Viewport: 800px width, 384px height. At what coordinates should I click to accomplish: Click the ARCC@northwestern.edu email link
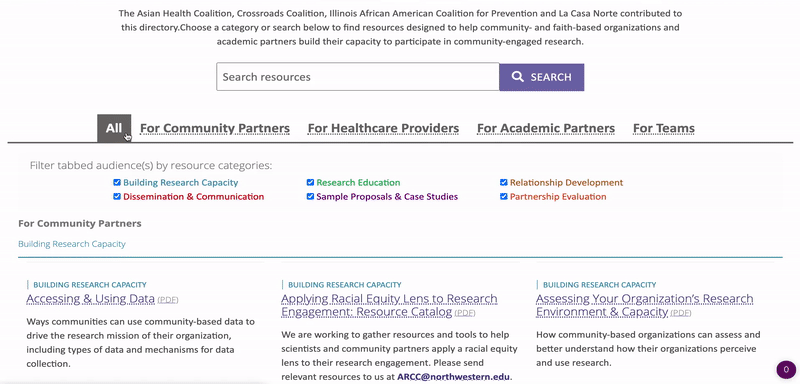[453, 377]
